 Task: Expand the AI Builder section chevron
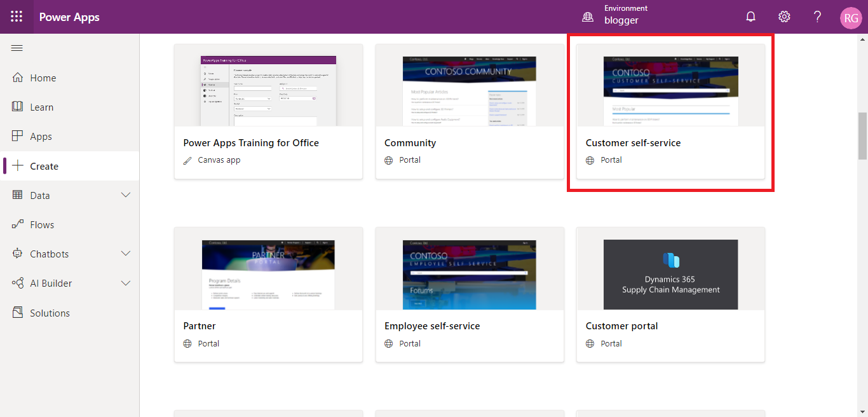coord(125,283)
